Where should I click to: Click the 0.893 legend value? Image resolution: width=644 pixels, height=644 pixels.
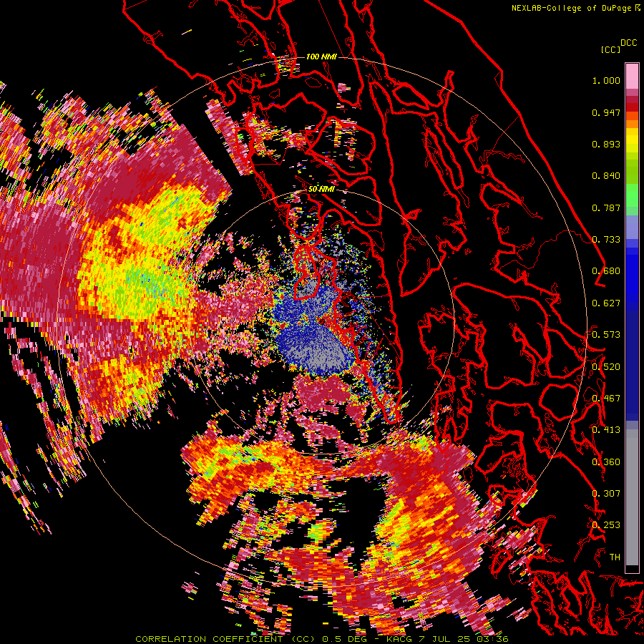[606, 144]
